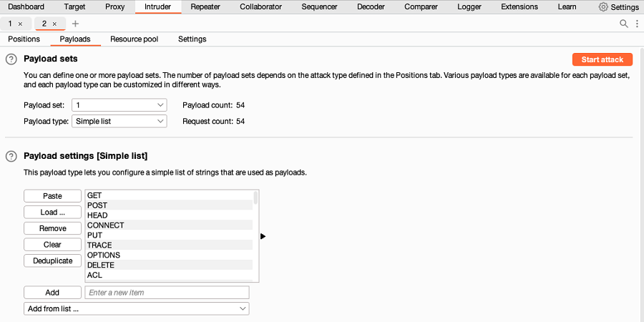Expand the payload list side arrow
Viewport: 644px width, 322px height.
(x=263, y=236)
